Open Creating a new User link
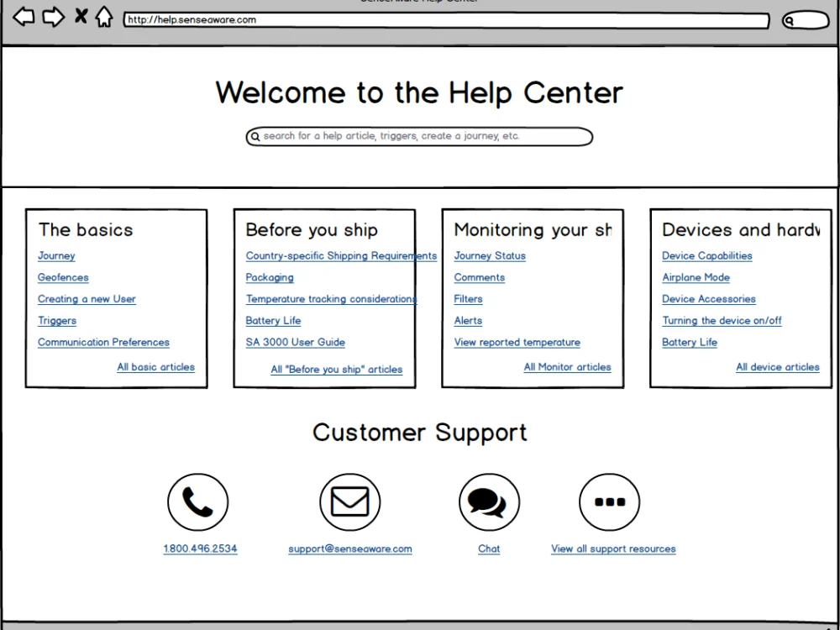Image resolution: width=840 pixels, height=630 pixels. [x=87, y=299]
